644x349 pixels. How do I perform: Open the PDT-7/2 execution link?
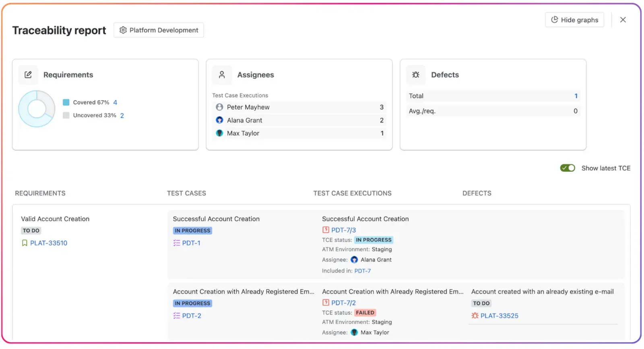tap(343, 303)
